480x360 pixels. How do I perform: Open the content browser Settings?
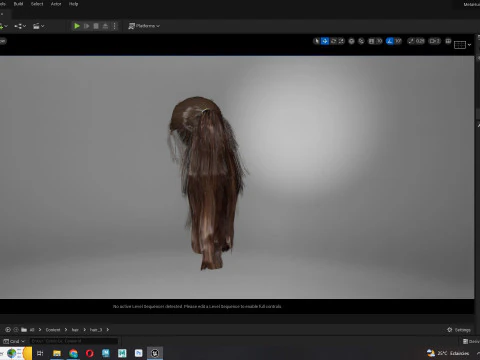point(459,330)
